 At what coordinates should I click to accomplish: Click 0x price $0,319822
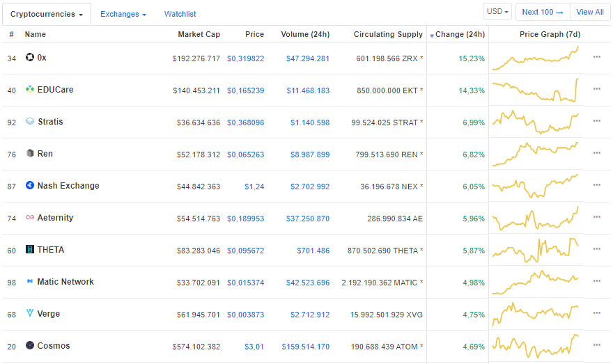click(x=245, y=58)
